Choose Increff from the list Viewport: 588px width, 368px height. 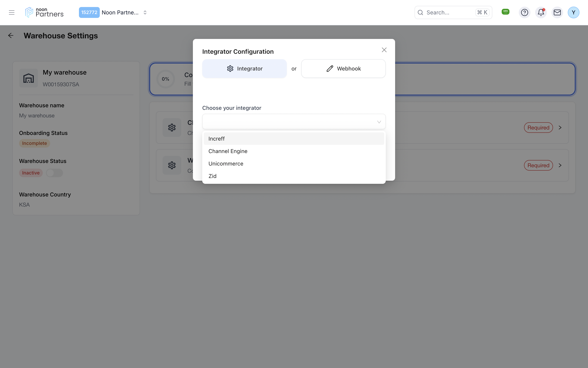294,139
